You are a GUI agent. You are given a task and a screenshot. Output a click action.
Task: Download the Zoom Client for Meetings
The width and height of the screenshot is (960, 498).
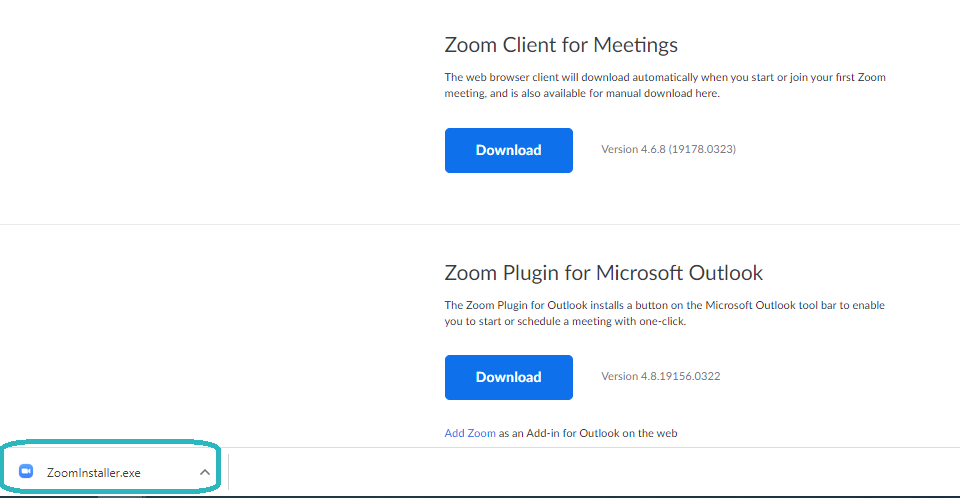tap(509, 150)
